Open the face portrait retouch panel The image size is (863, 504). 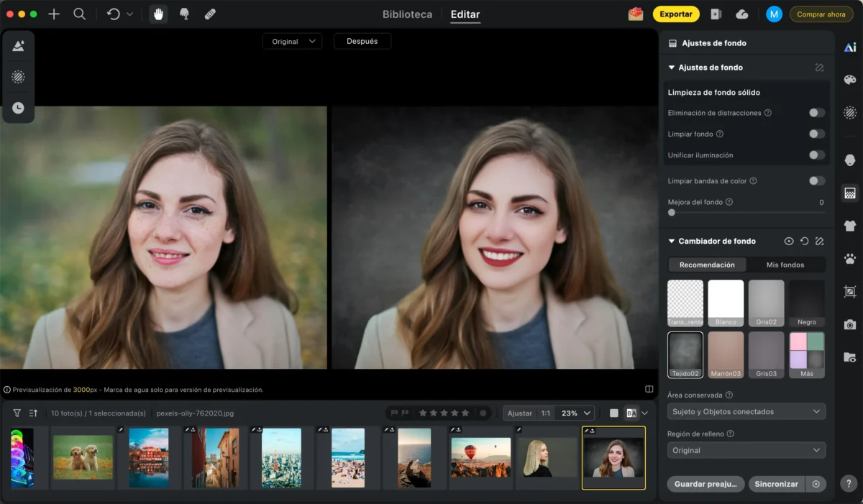850,160
